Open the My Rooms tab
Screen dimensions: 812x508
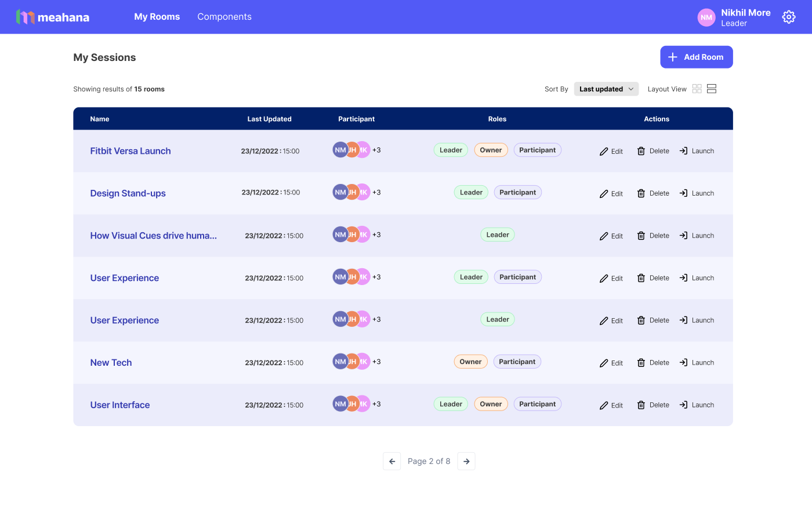point(157,17)
